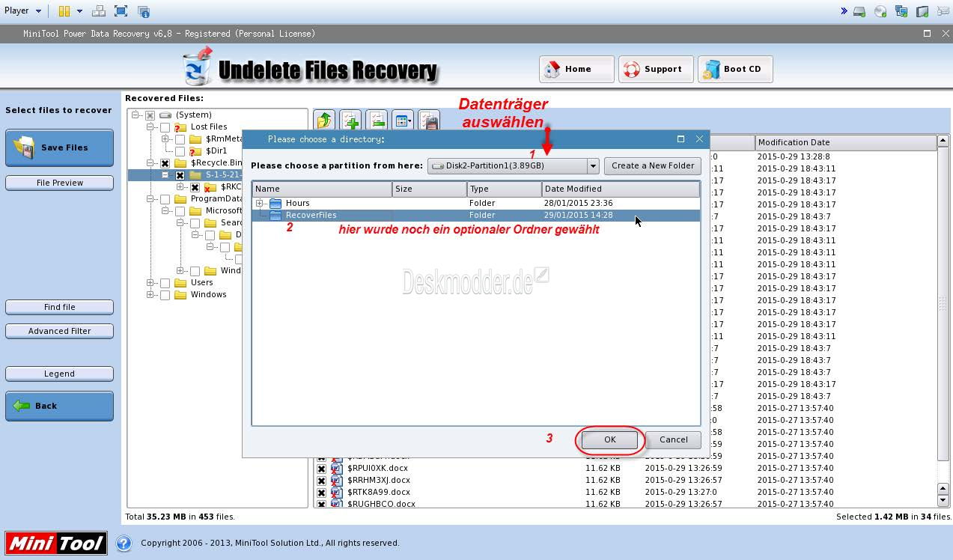Expand the Hours folder in dialog
The image size is (953, 560).
tap(260, 204)
